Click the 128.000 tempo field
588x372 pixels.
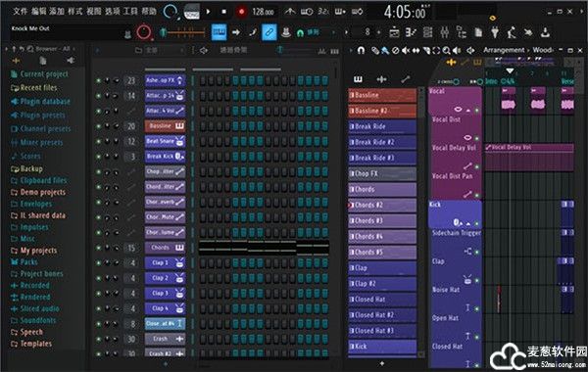pos(263,12)
